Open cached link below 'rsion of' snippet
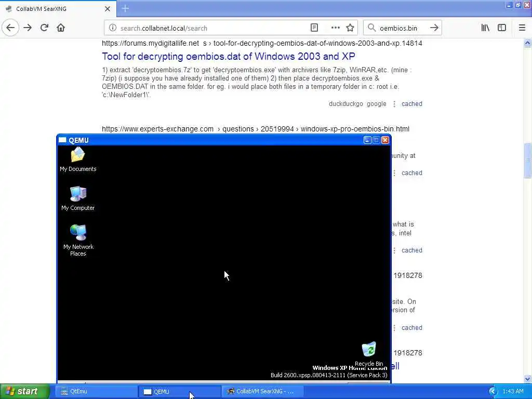The height and width of the screenshot is (399, 532). 412,328
